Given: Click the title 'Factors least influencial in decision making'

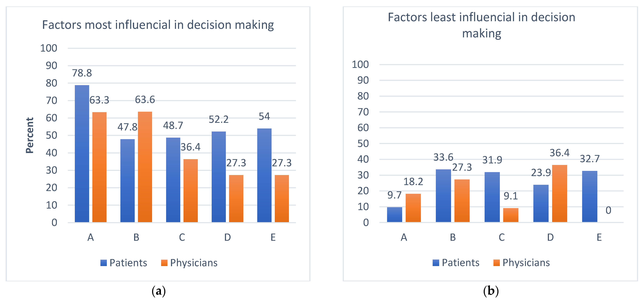Looking at the screenshot, I should pyautogui.click(x=482, y=25).
